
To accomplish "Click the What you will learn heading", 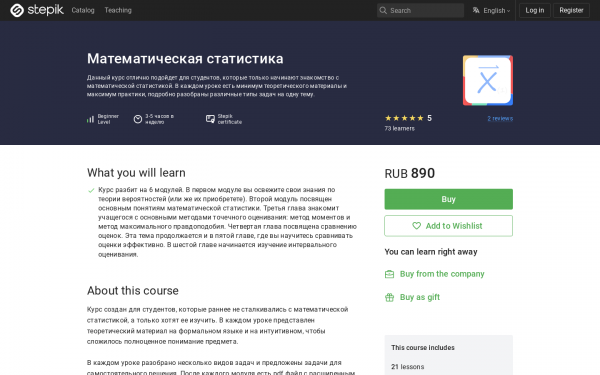I will pos(136,173).
